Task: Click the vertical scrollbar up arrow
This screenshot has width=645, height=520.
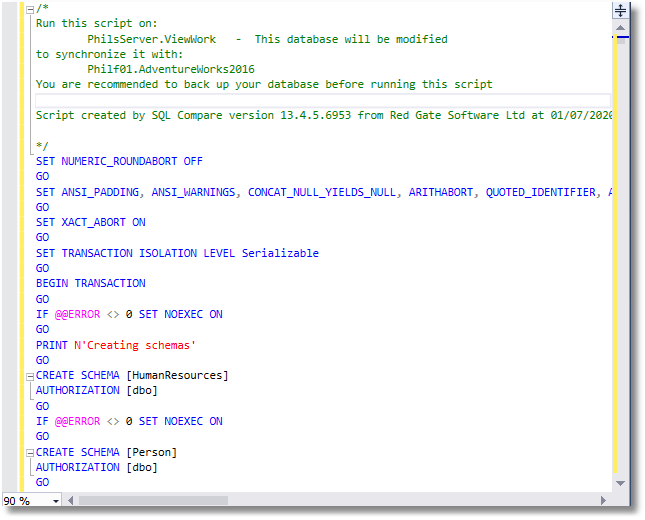Action: tap(620, 28)
